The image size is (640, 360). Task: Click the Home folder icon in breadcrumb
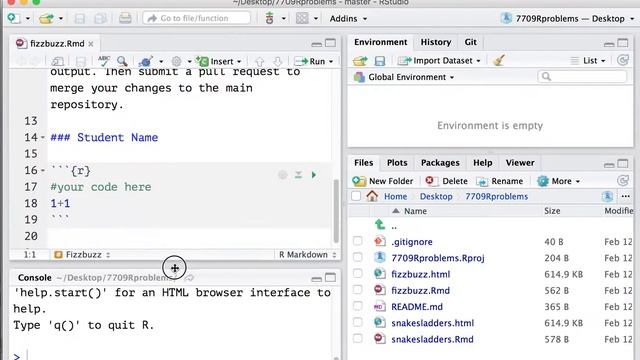[x=372, y=196]
